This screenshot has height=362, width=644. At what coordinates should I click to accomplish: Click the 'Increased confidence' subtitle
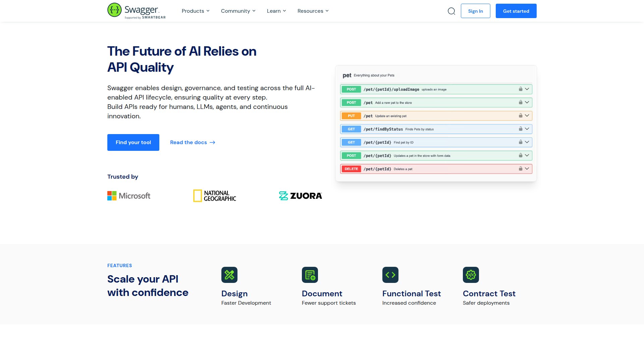pos(409,303)
